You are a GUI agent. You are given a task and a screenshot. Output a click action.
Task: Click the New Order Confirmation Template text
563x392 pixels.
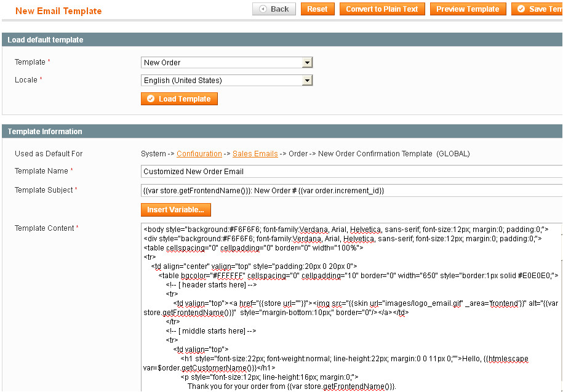375,154
